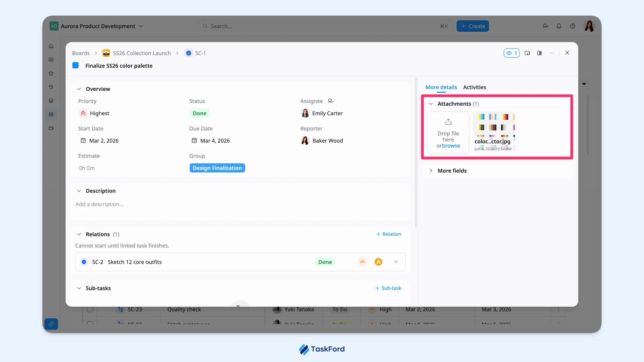
Task: Click the task title Finalize SS26 color palette
Action: pos(119,66)
